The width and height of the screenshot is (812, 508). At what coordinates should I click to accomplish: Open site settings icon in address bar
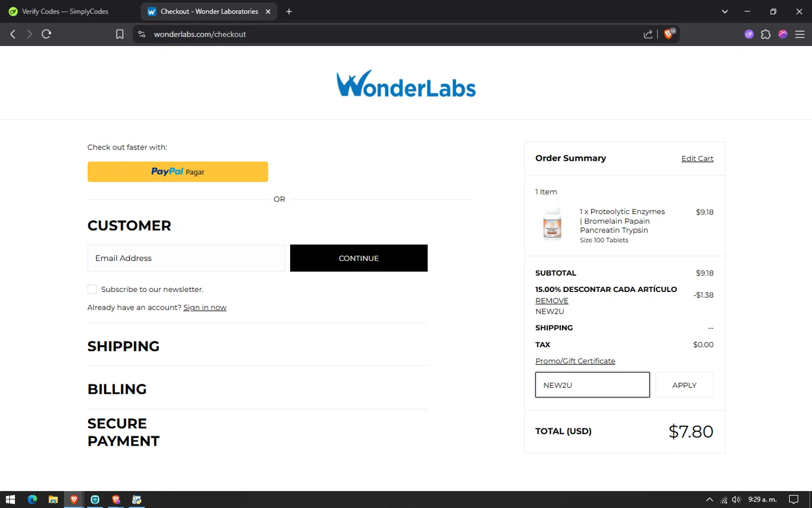(142, 34)
